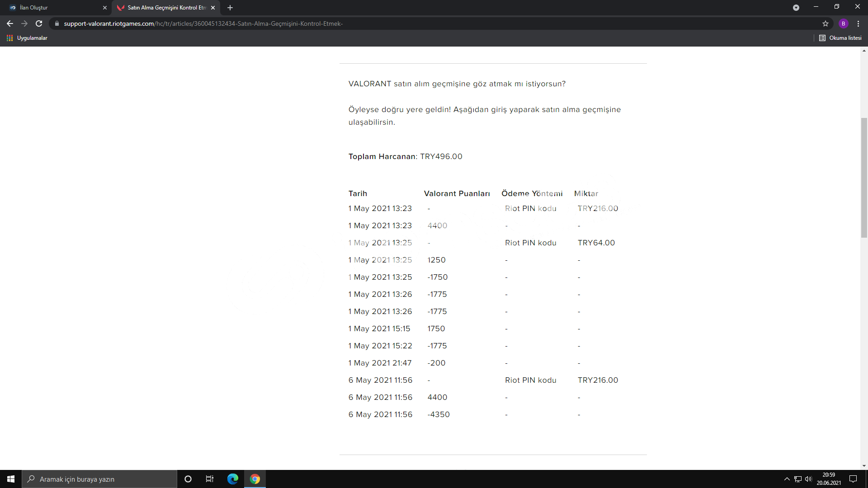Select the TRY496.00 total amount

pos(441,156)
